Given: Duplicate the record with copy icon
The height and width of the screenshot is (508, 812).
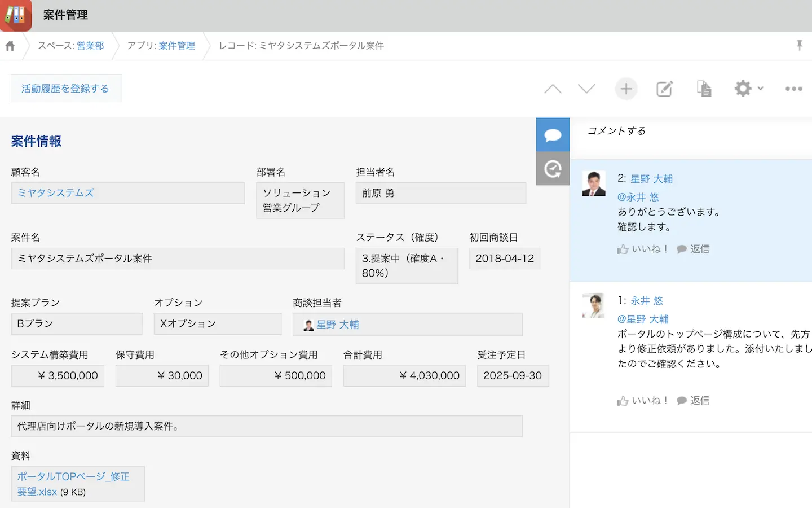Looking at the screenshot, I should 704,89.
